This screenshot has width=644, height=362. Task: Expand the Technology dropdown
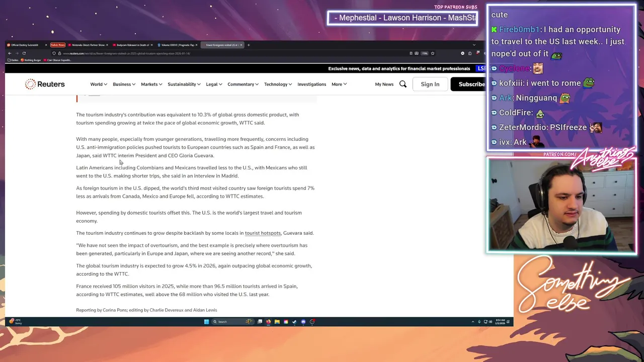tap(278, 84)
